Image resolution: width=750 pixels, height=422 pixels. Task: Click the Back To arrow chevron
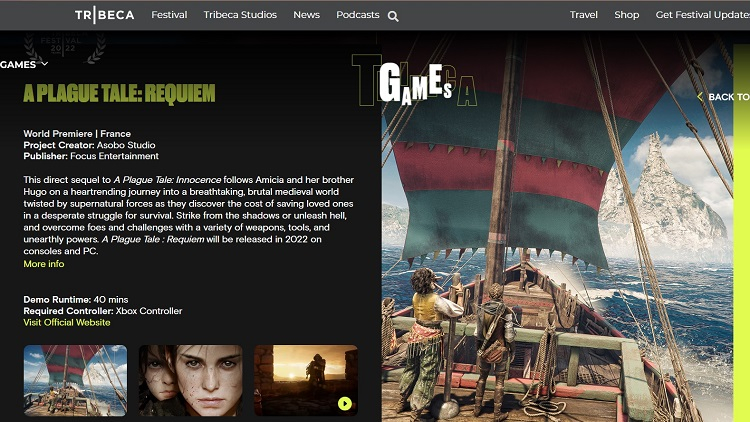[700, 97]
